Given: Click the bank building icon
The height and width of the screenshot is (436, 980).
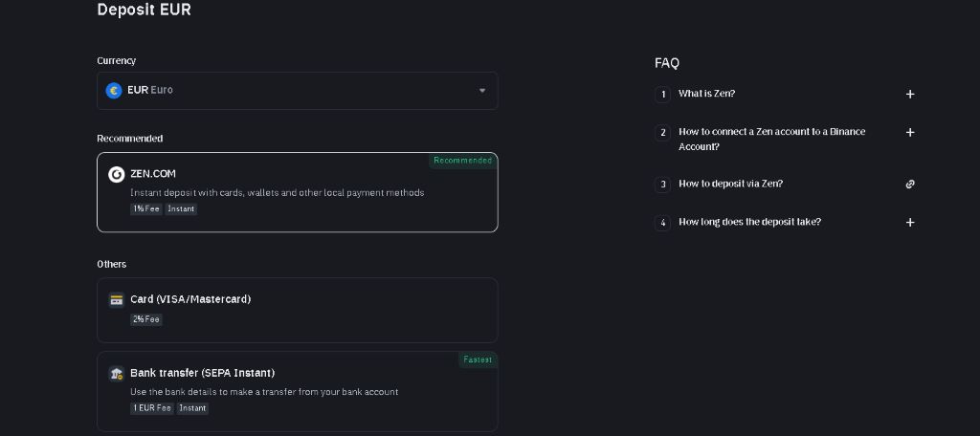Looking at the screenshot, I should click(117, 373).
